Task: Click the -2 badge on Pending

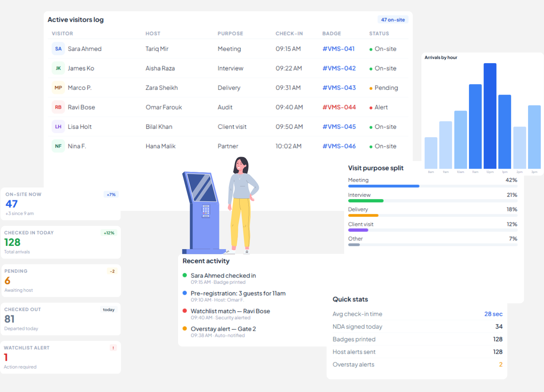Action: [112, 271]
